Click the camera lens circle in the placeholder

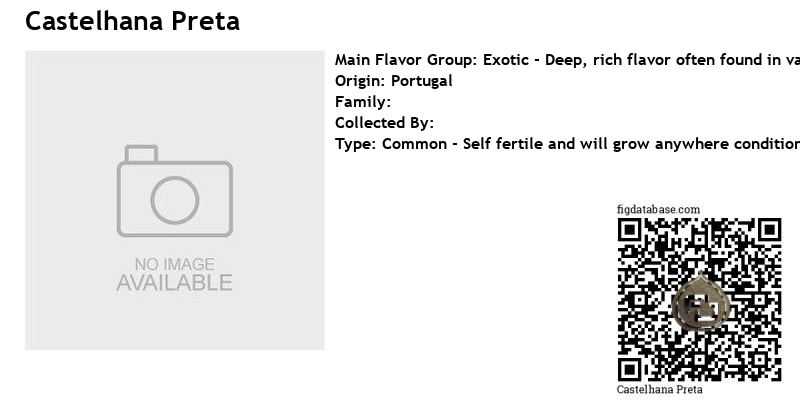[x=175, y=201]
